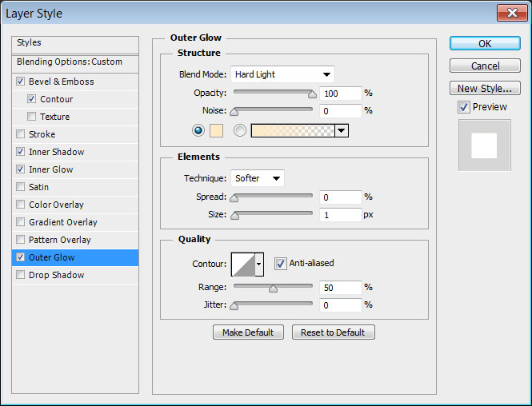Open the Blend Mode dropdown
Image resolution: width=532 pixels, height=406 pixels.
point(282,74)
